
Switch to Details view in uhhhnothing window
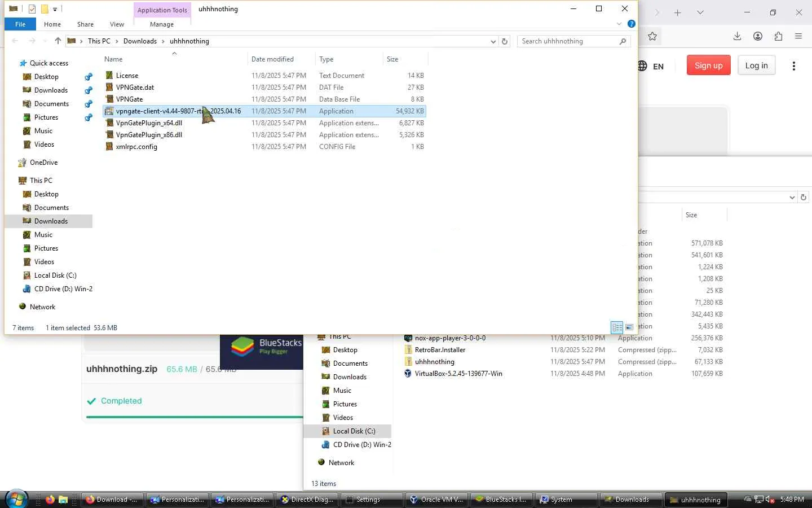tap(617, 327)
